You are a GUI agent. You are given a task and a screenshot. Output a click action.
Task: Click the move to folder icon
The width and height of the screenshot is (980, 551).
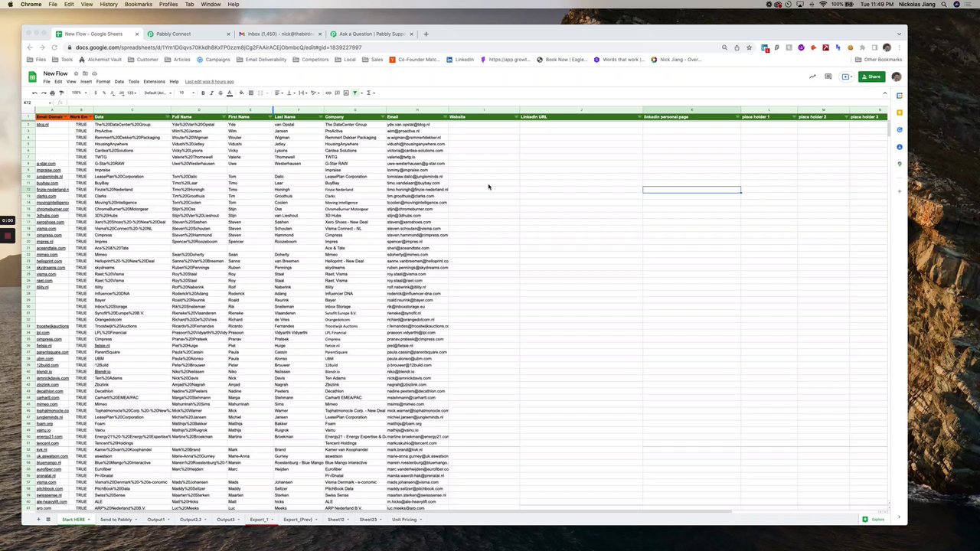85,73
